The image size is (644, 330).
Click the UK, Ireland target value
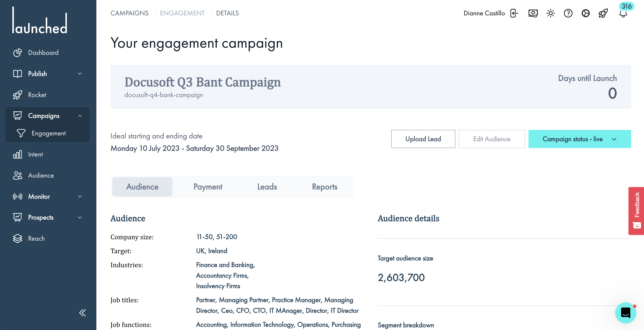212,251
